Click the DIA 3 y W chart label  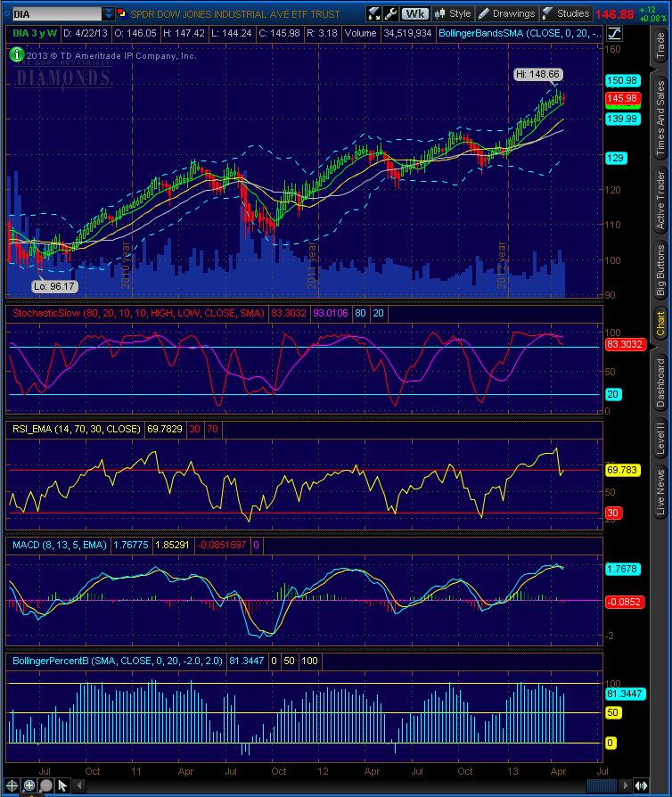pyautogui.click(x=35, y=34)
